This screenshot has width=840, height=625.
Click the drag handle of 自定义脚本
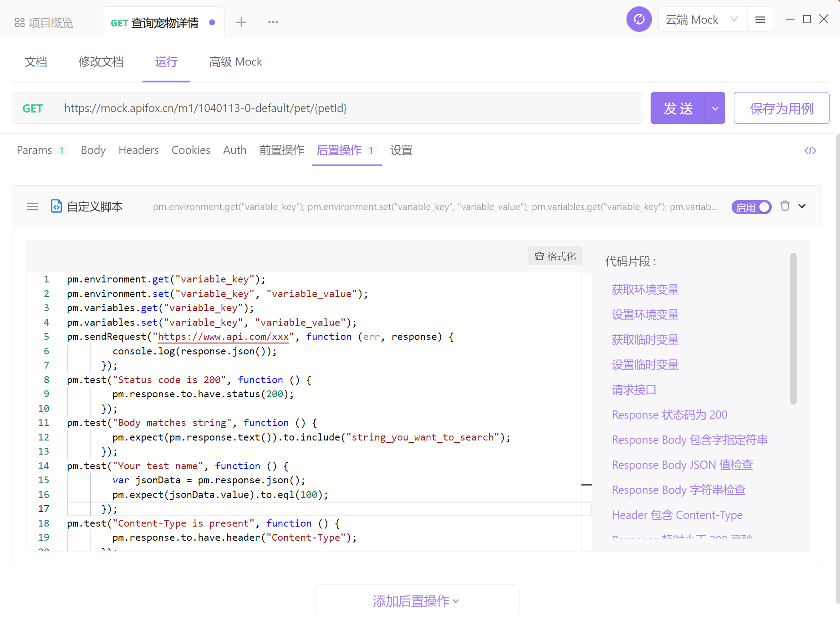click(x=32, y=206)
